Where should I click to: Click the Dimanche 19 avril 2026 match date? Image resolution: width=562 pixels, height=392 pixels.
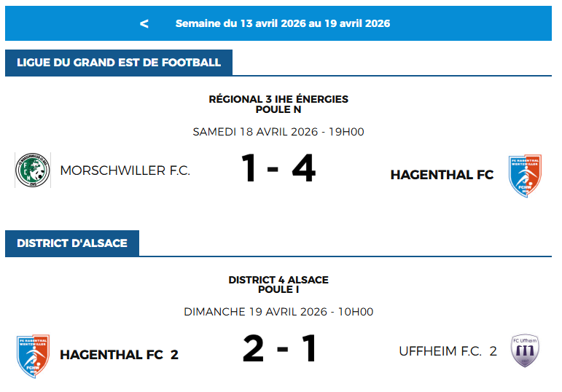[278, 312]
